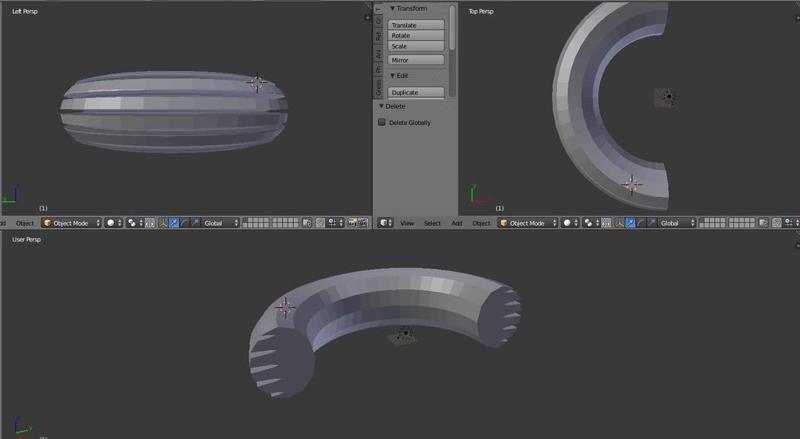
Task: Open snap element selector in Left Persp header
Action: pos(336,223)
